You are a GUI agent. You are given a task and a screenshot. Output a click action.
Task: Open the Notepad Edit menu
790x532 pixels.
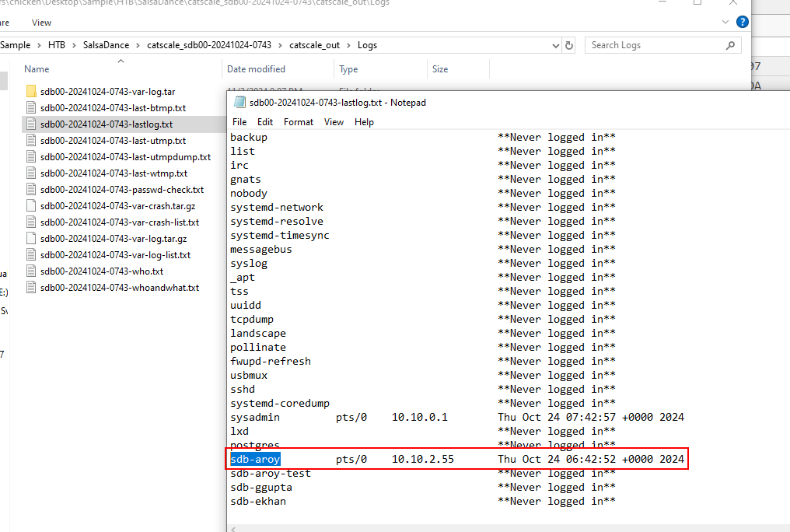[265, 122]
